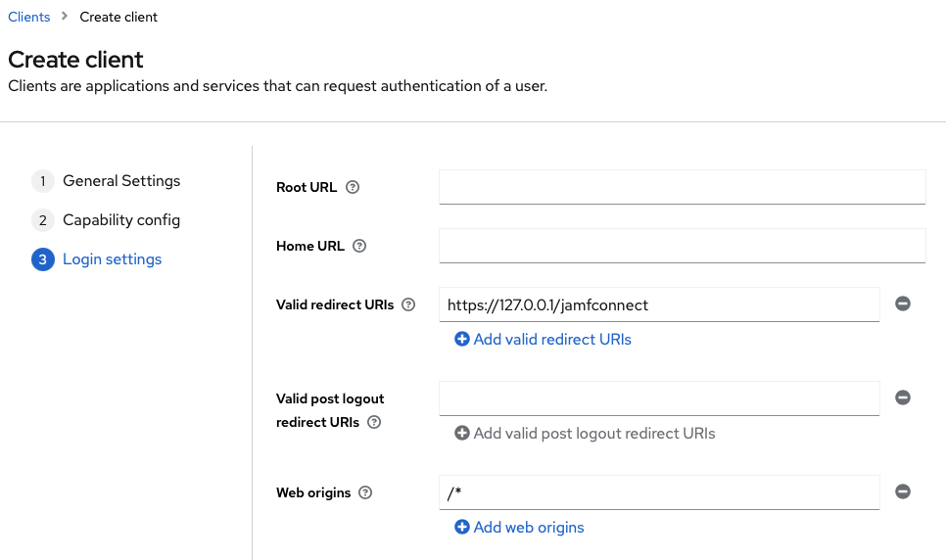Screen dimensions: 946x560
Task: Focus the Home URL field
Action: click(x=683, y=246)
